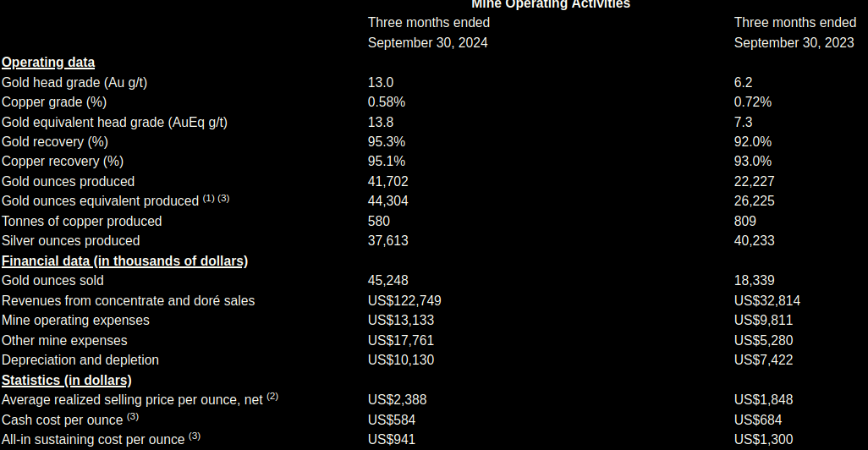Screen dimensions: 868x450
Task: Select the Silver ounces produced label
Action: (x=71, y=240)
